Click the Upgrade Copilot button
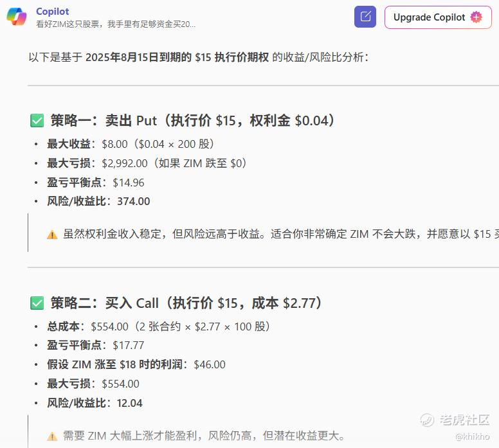The image size is (499, 448). [438, 17]
